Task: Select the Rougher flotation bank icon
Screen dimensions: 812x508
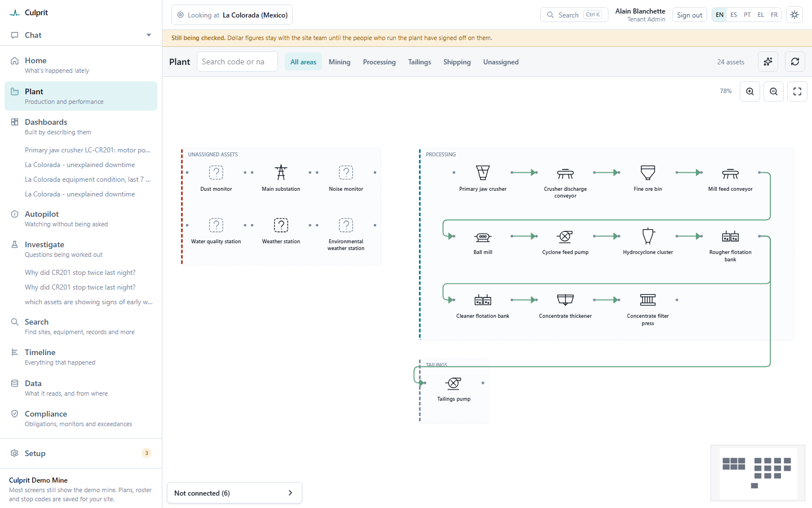Action: [730, 236]
